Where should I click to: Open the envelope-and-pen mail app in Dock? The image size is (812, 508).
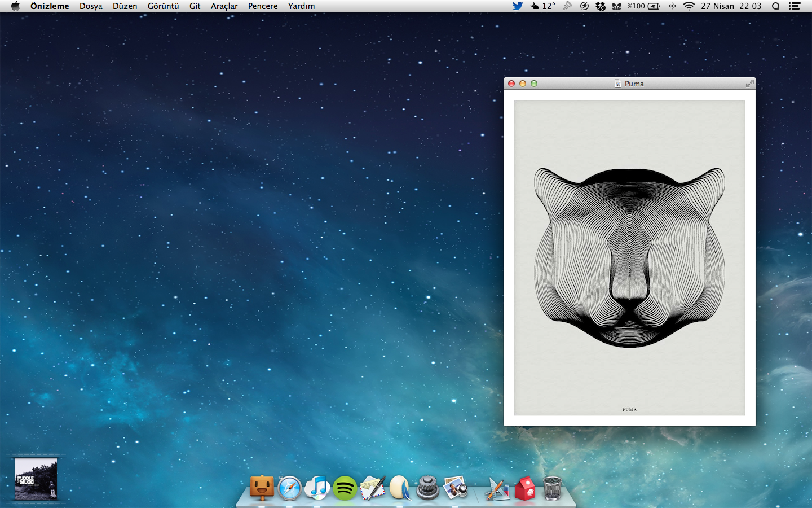click(372, 488)
